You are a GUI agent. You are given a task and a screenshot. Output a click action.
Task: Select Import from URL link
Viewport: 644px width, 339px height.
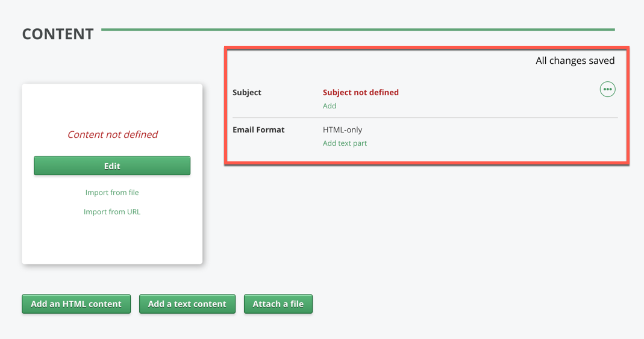112,212
